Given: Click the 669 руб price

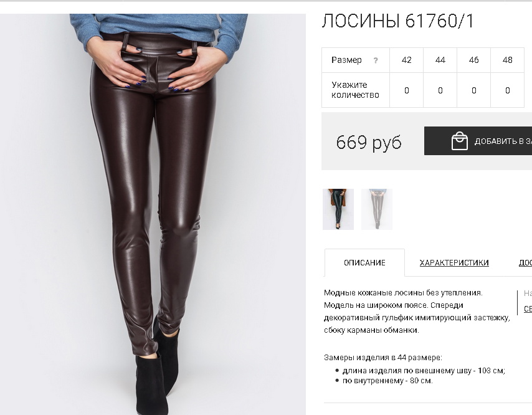Looking at the screenshot, I should click(x=369, y=142).
